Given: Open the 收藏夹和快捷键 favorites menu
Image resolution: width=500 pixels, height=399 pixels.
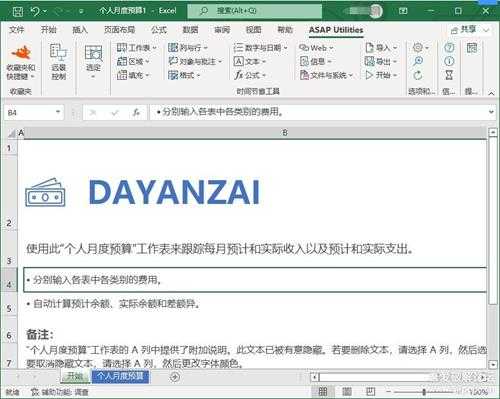Looking at the screenshot, I should 21,62.
